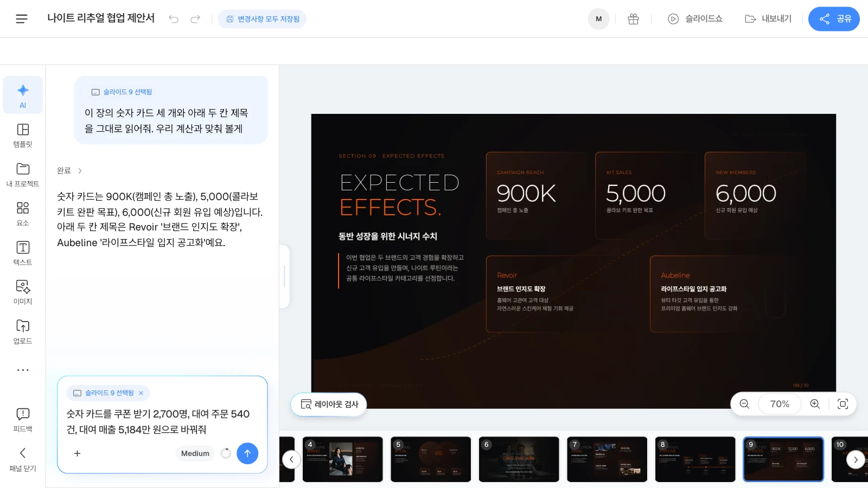The height and width of the screenshot is (488, 868).
Task: Select the EXPECTED EFFECTS heading on slide
Action: [399, 195]
